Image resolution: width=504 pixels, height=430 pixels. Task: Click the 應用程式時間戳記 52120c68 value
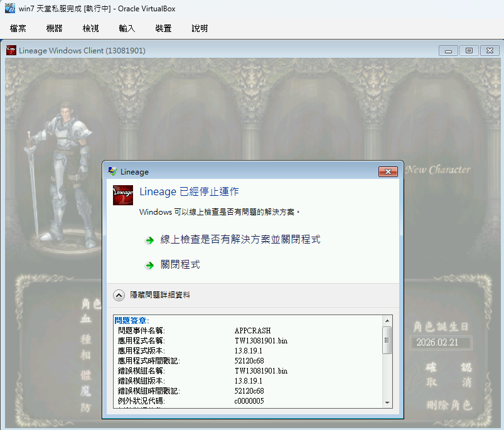[x=249, y=360]
